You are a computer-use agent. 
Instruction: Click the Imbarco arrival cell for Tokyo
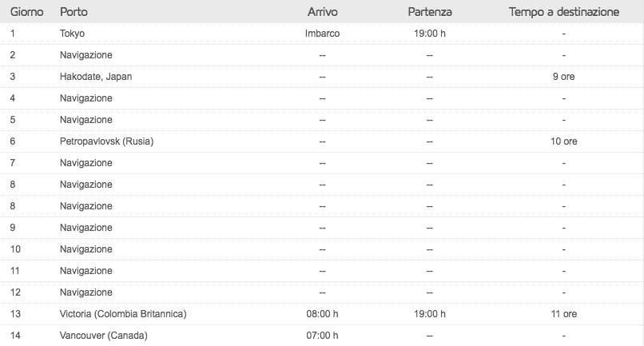(x=322, y=34)
